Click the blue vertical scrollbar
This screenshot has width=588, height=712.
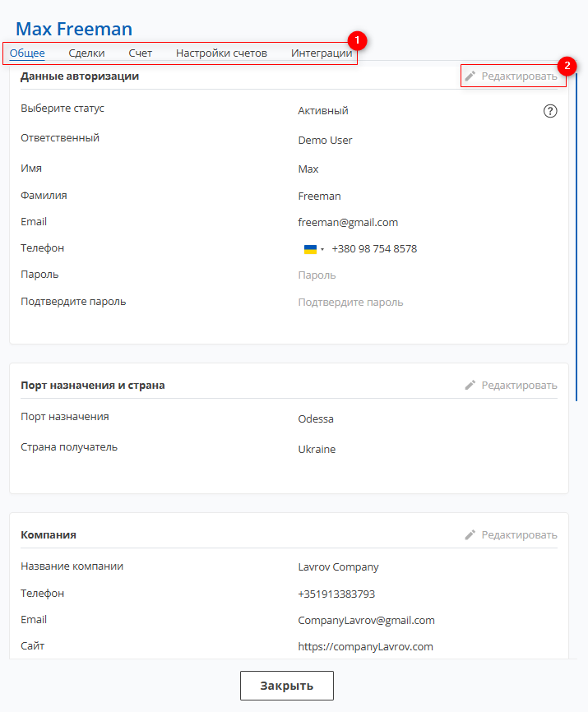[576, 236]
